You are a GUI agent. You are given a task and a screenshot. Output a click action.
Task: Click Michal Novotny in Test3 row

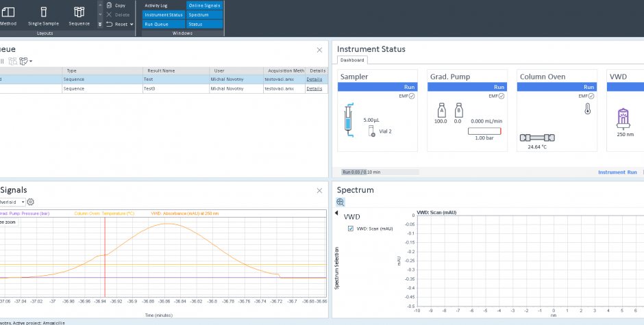227,89
